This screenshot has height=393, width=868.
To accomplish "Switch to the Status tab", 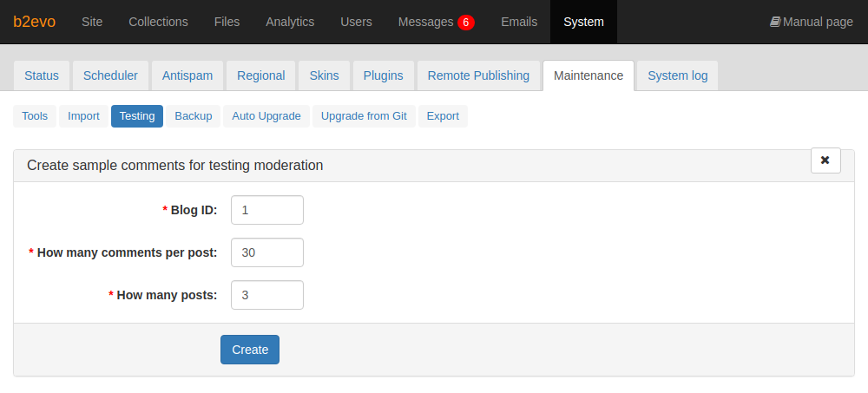I will tap(42, 75).
